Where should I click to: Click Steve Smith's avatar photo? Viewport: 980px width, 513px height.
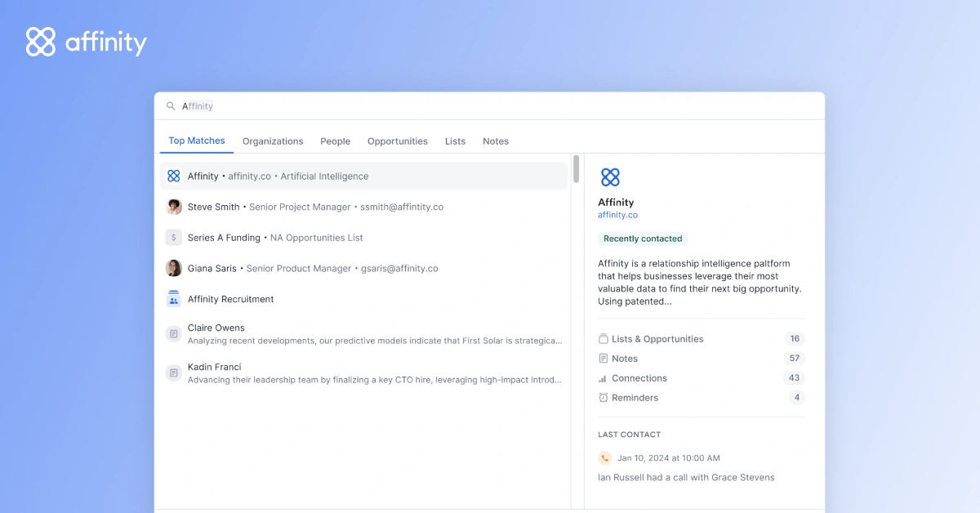(173, 207)
